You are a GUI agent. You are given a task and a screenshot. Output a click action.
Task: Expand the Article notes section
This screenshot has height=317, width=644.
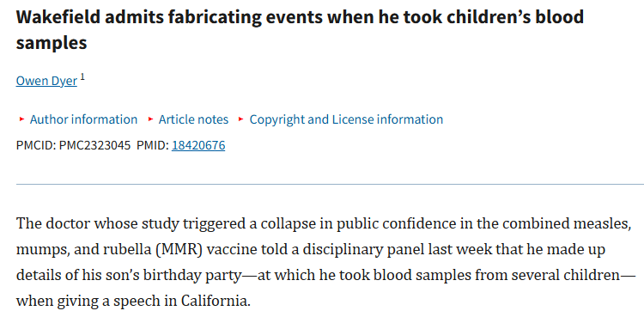pyautogui.click(x=193, y=119)
